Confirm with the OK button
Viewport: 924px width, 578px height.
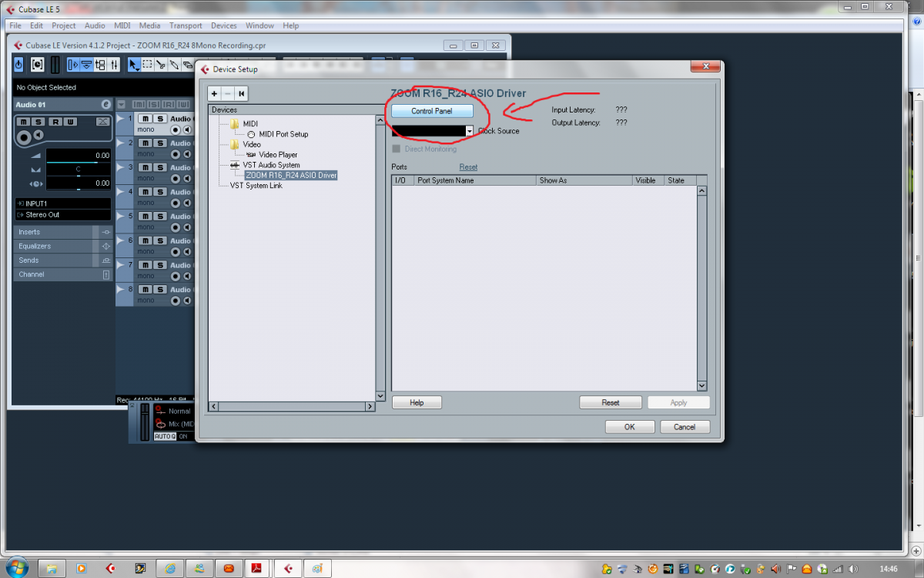(630, 427)
